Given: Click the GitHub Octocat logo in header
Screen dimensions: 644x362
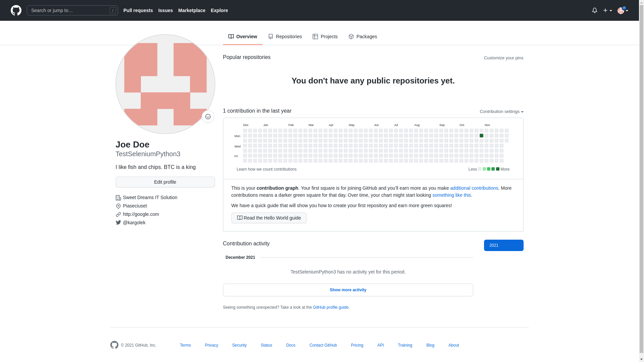Looking at the screenshot, I should pyautogui.click(x=16, y=10).
